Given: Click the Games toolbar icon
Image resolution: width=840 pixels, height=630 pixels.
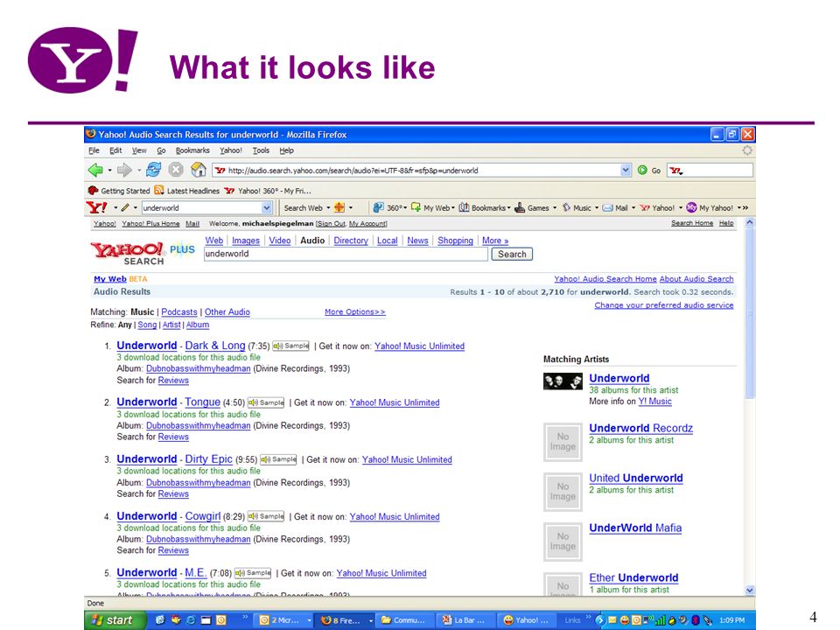Looking at the screenshot, I should [520, 207].
